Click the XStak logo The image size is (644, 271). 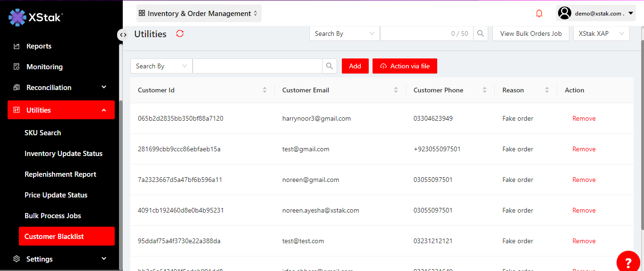35,17
